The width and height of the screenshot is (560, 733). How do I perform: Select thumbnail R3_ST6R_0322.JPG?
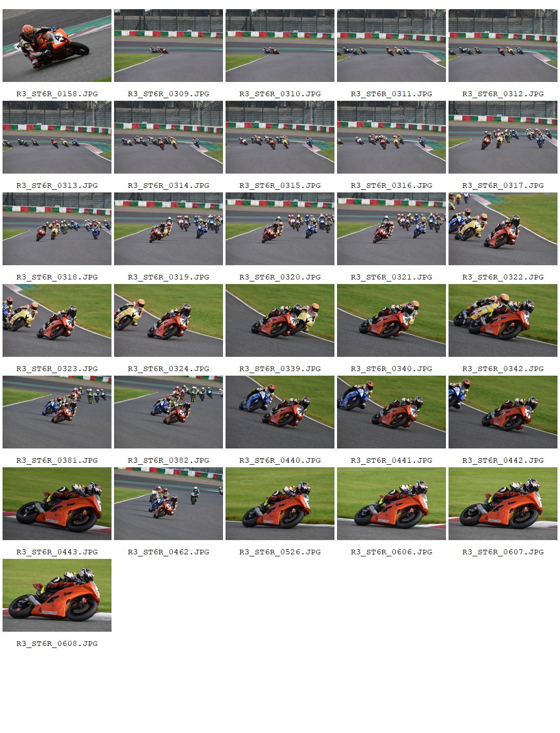503,229
